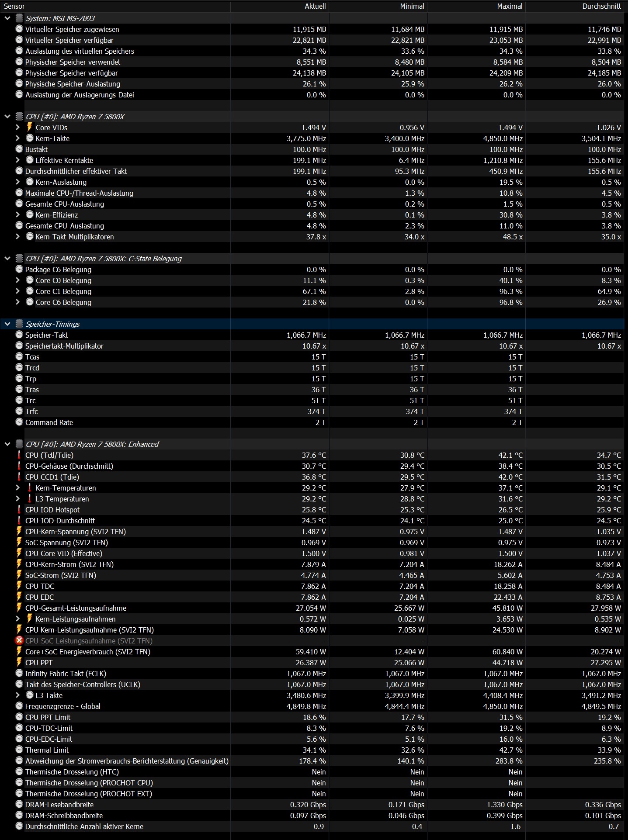Expand the Effektive Kerntakte row
Screen dimensions: 628x840
(17, 160)
